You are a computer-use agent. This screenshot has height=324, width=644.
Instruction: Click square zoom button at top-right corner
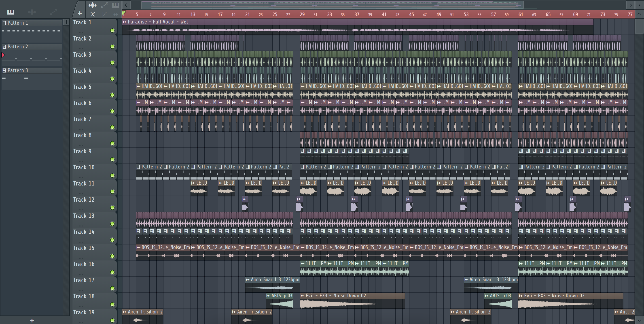(639, 5)
